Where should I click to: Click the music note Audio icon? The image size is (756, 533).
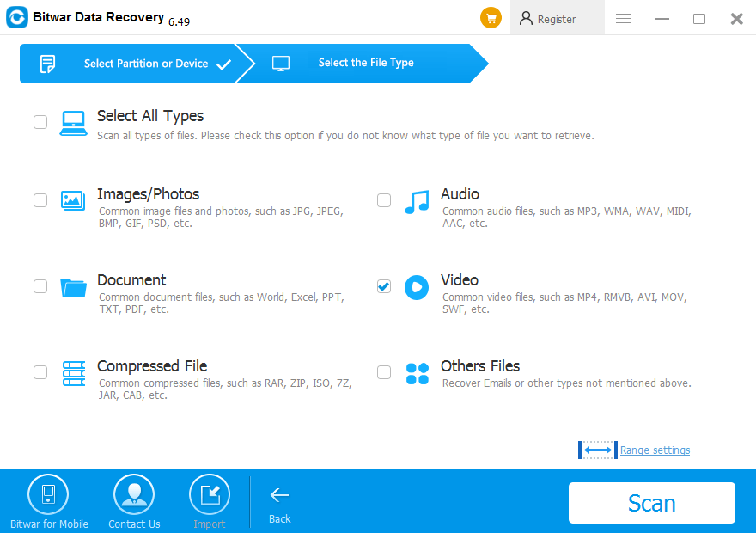[417, 202]
